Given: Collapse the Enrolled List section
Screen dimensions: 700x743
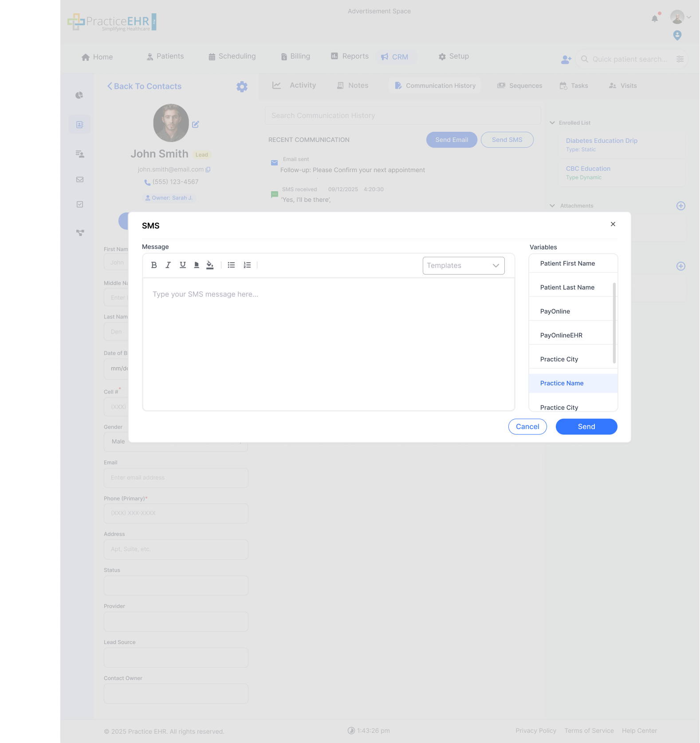Looking at the screenshot, I should coord(552,123).
